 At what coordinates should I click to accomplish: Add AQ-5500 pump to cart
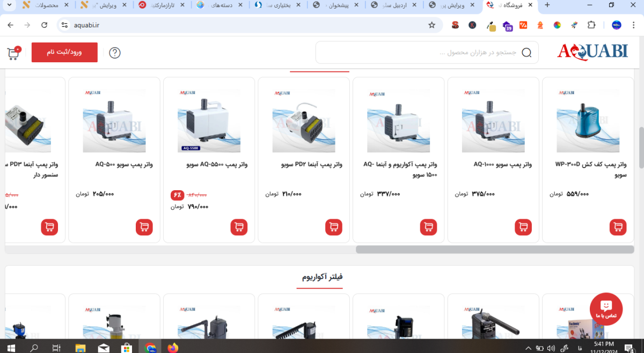(x=239, y=227)
